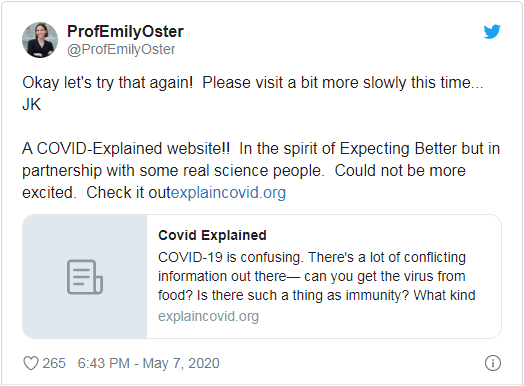Click the grey preview image area of card
524x386 pixels.
85,277
